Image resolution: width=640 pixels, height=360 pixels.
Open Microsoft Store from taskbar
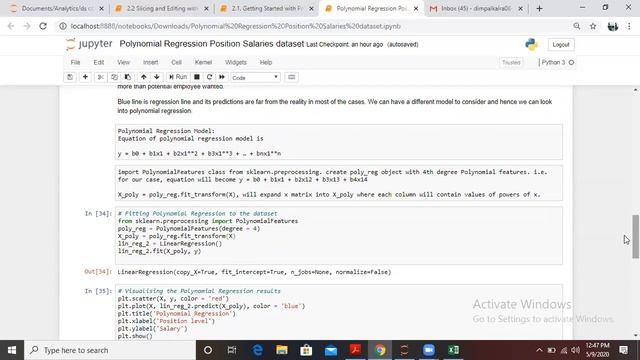306,350
